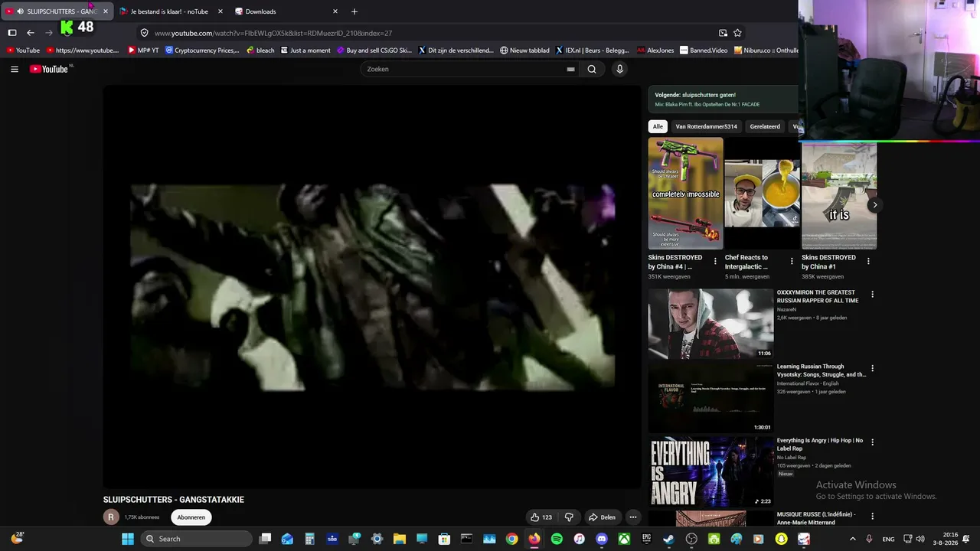This screenshot has width=980, height=551.
Task: Open the ENG language switcher
Action: click(888, 539)
